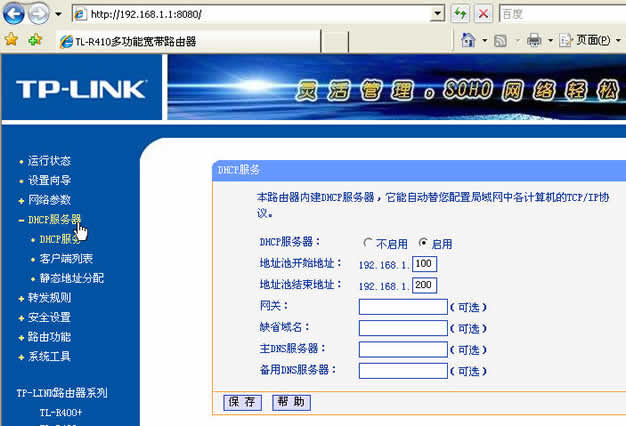Click the TP-LINK logo

pyautogui.click(x=81, y=89)
